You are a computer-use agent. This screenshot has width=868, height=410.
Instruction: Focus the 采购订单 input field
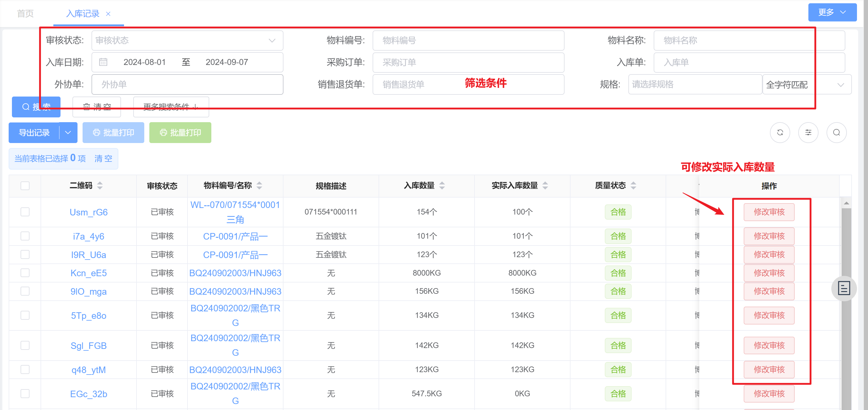click(x=468, y=62)
